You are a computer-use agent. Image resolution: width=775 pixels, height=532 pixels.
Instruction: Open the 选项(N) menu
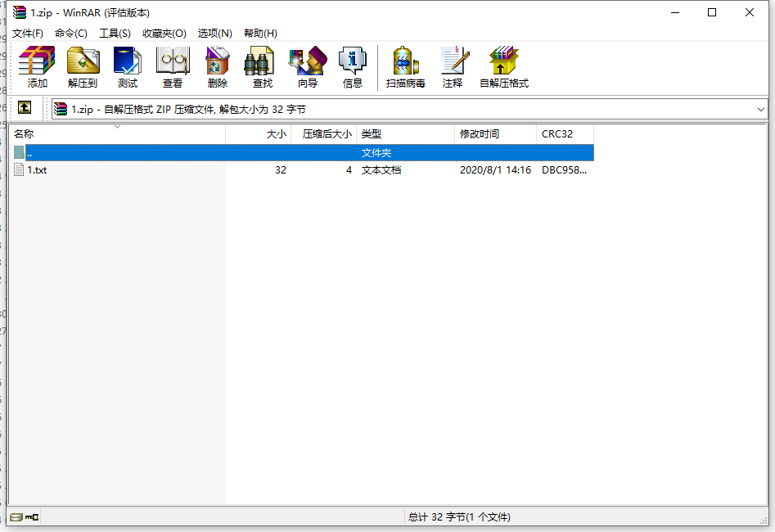click(x=214, y=33)
